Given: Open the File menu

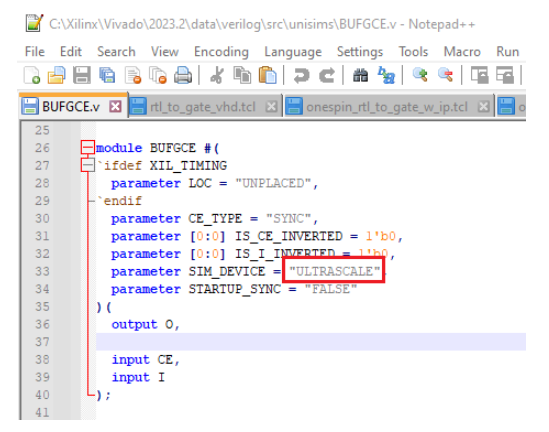Looking at the screenshot, I should point(35,52).
